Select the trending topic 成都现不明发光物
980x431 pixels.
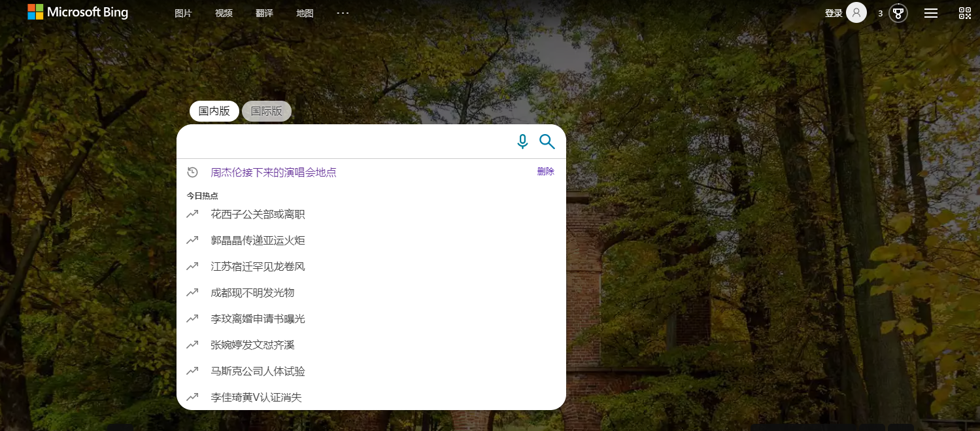click(x=252, y=292)
